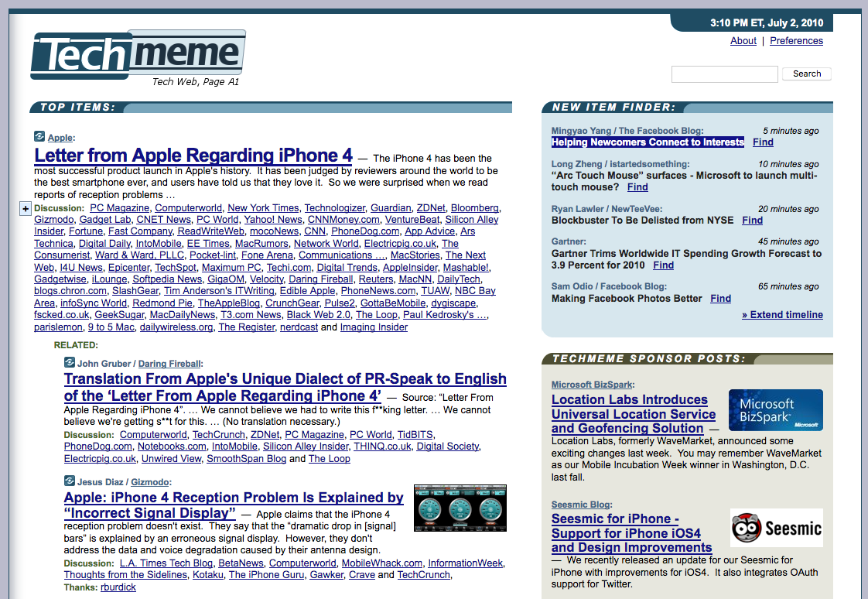The image size is (868, 599).
Task: Open InformationWeek discussion link
Action: (x=465, y=563)
